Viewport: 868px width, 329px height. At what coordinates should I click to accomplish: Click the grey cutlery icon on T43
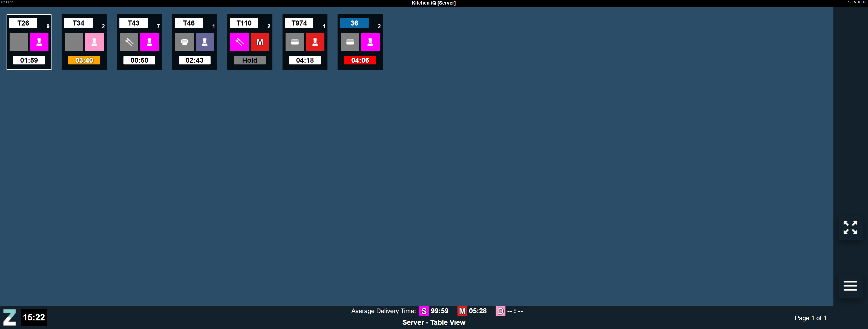(x=129, y=42)
